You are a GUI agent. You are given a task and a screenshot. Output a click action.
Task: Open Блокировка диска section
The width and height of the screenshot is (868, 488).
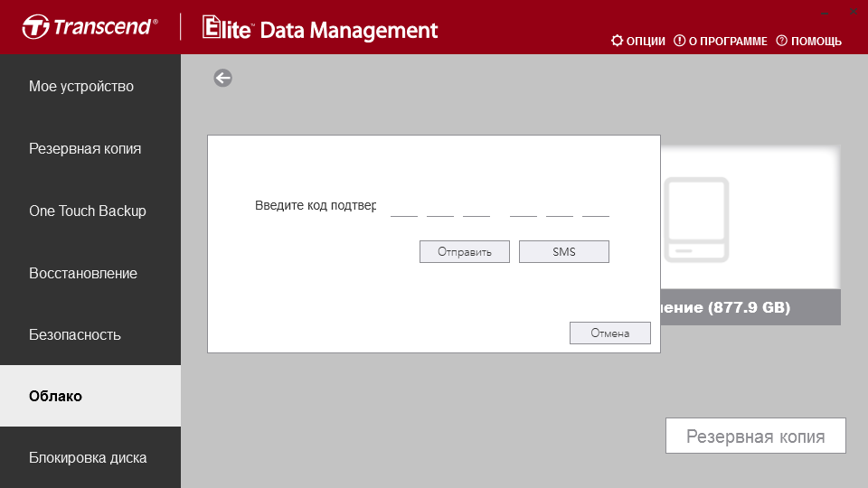(90, 457)
